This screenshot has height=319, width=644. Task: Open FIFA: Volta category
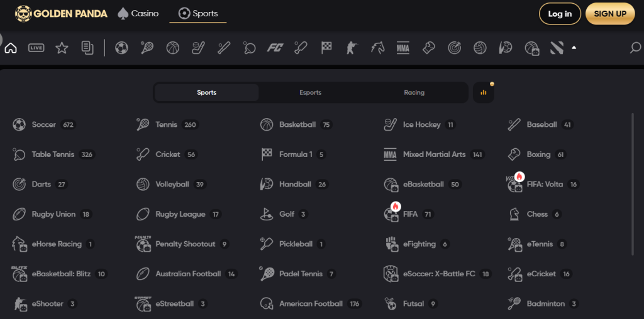[544, 184]
